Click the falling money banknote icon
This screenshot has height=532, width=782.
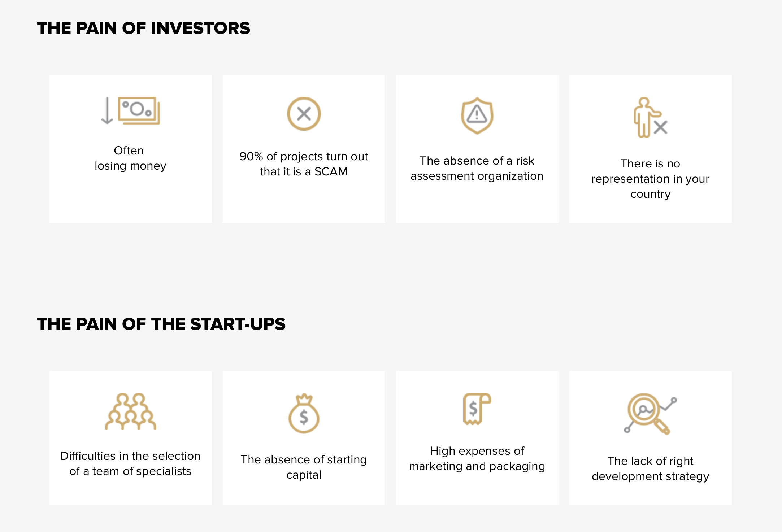pyautogui.click(x=130, y=110)
